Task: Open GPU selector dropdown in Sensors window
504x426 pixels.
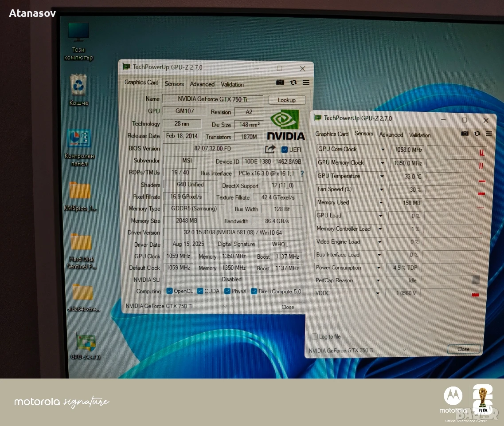Action: coord(404,350)
